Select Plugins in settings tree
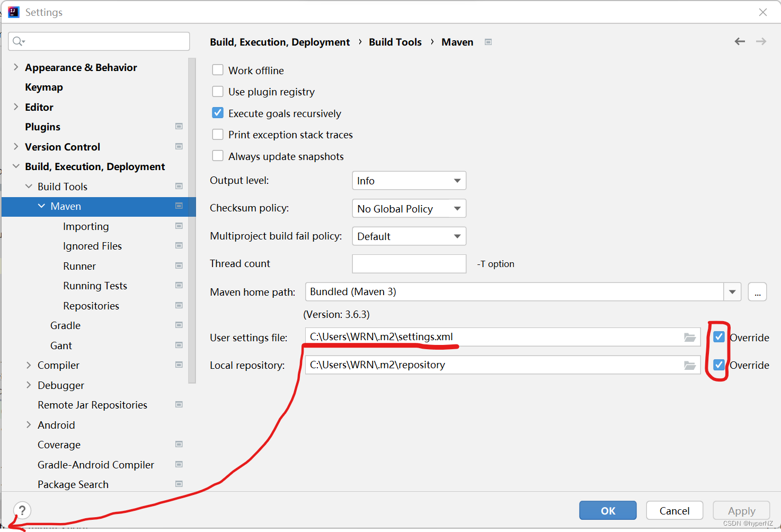 coord(42,127)
